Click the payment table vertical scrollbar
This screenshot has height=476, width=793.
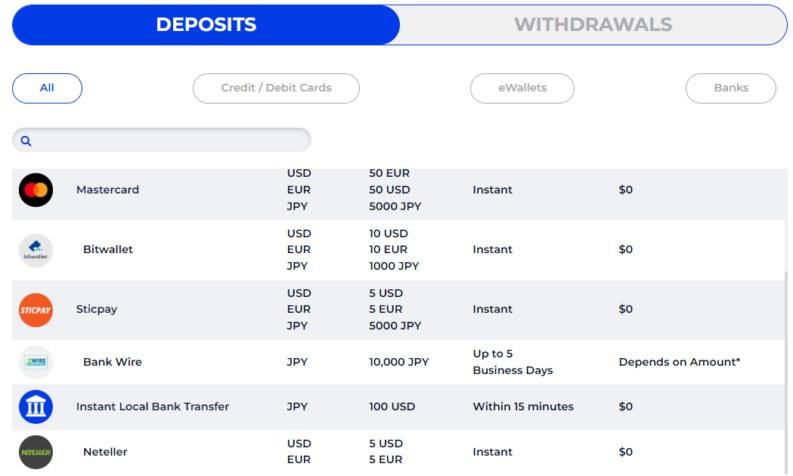click(786, 372)
